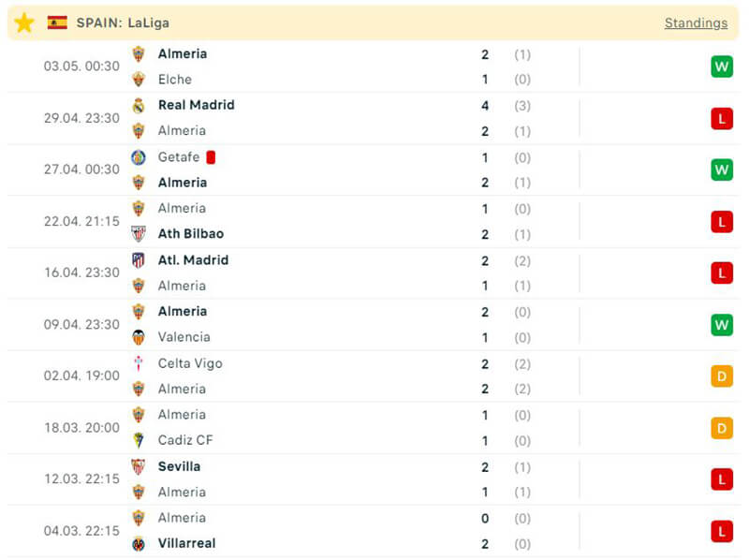Screen dimensions: 749x560
Task: Click the Villarreal club crest
Action: point(139,543)
